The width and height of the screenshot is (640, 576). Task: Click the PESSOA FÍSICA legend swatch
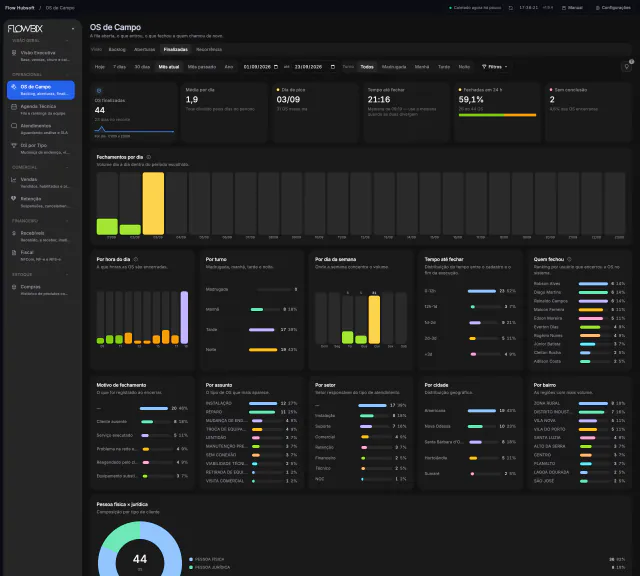[x=191, y=559]
